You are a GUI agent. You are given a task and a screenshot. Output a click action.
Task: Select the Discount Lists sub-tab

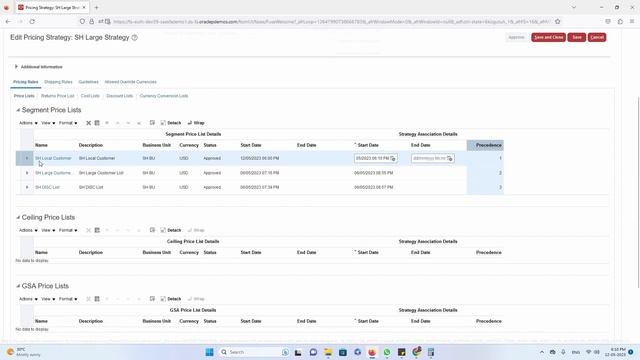click(120, 96)
